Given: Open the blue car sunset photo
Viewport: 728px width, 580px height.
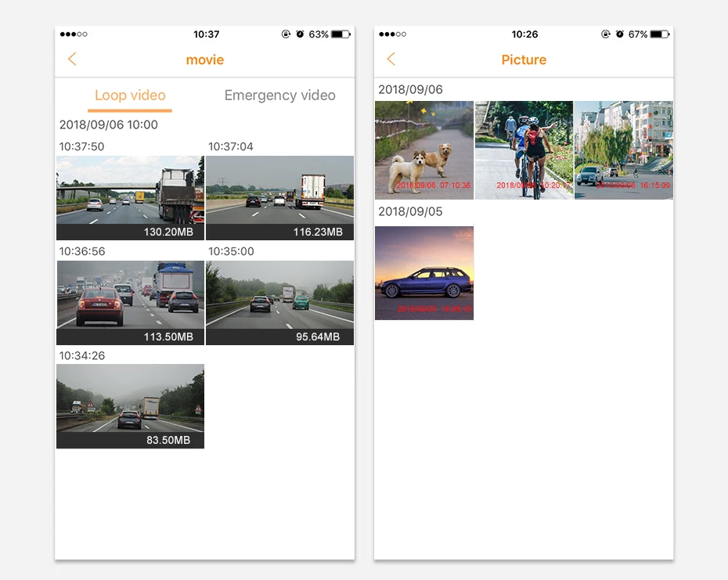Looking at the screenshot, I should tap(424, 273).
